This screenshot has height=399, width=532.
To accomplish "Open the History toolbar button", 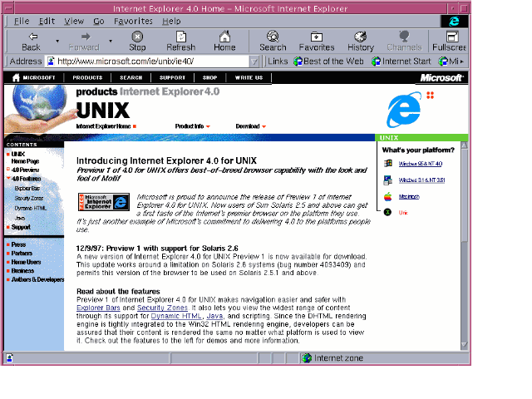I will click(361, 41).
